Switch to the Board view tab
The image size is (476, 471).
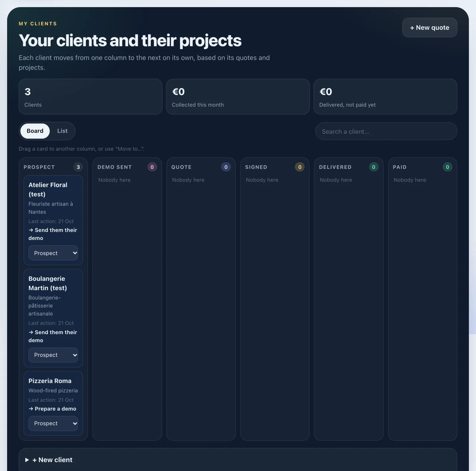(35, 131)
